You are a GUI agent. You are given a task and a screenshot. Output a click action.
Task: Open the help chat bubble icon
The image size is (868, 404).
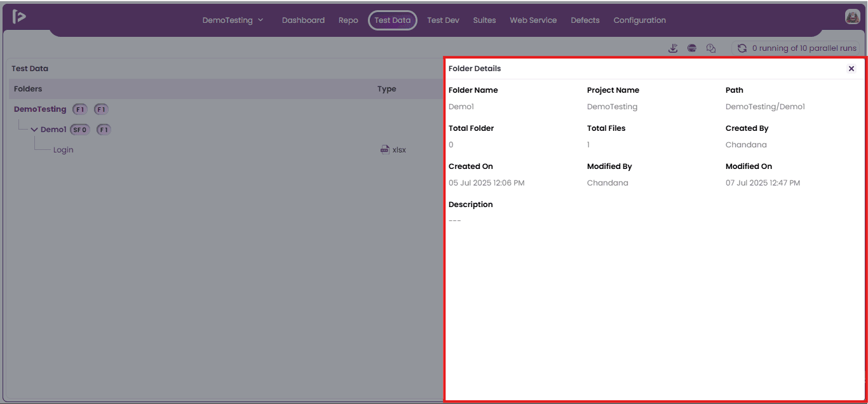tap(711, 48)
